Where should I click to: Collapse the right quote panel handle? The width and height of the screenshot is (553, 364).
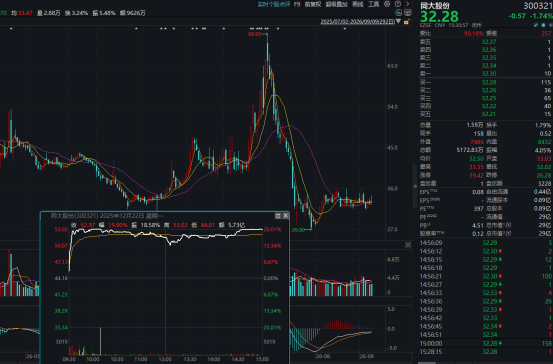pos(415,186)
